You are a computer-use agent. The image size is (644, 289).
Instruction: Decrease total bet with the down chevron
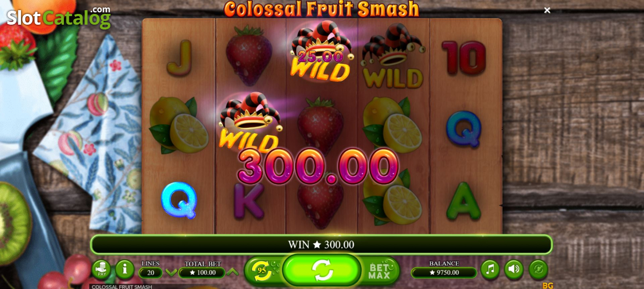click(x=171, y=272)
